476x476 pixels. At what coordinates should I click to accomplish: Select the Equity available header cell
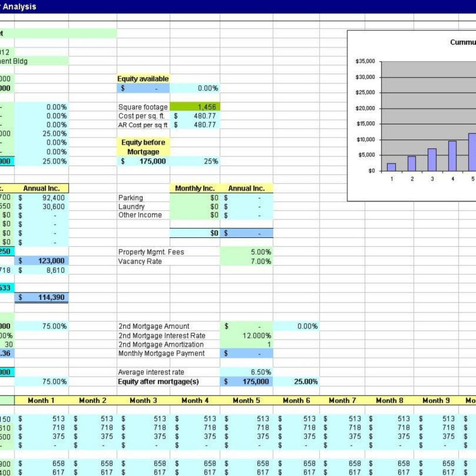(x=143, y=79)
